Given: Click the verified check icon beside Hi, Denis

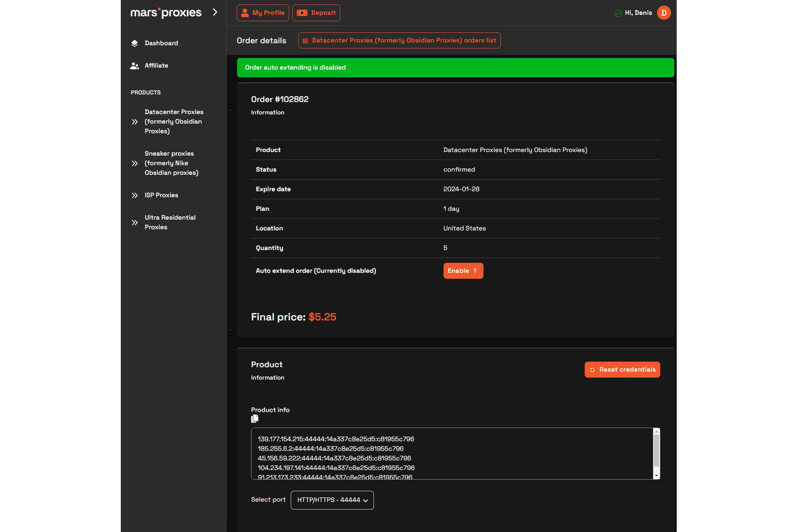Looking at the screenshot, I should coord(618,13).
